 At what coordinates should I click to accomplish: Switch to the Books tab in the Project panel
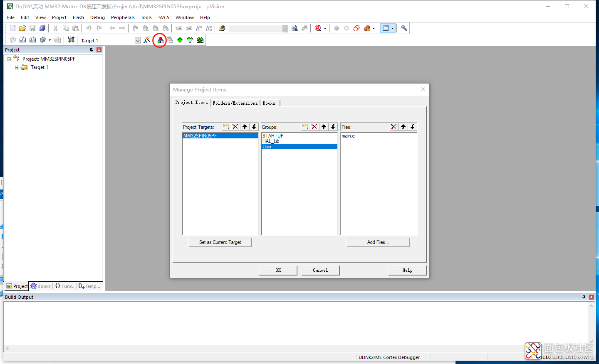coord(40,286)
